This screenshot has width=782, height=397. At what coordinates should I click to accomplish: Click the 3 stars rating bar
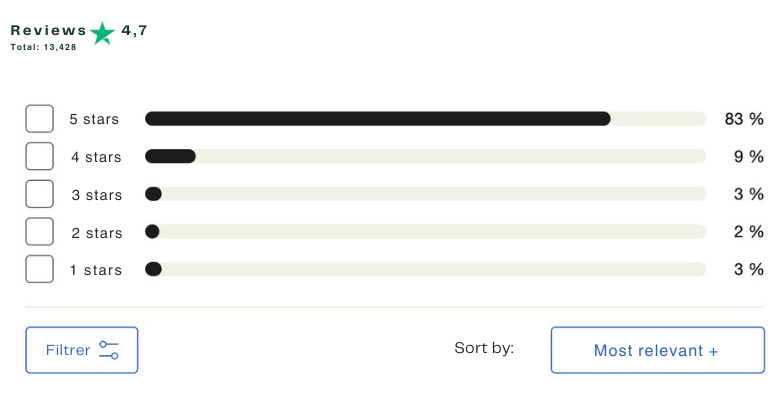[425, 194]
